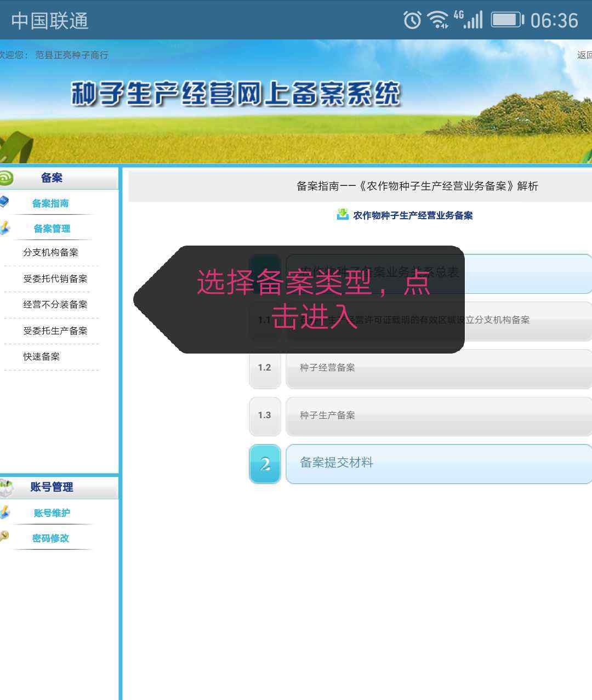Image resolution: width=592 pixels, height=700 pixels.
Task: Click the blue number 2 badge
Action: pos(265,464)
